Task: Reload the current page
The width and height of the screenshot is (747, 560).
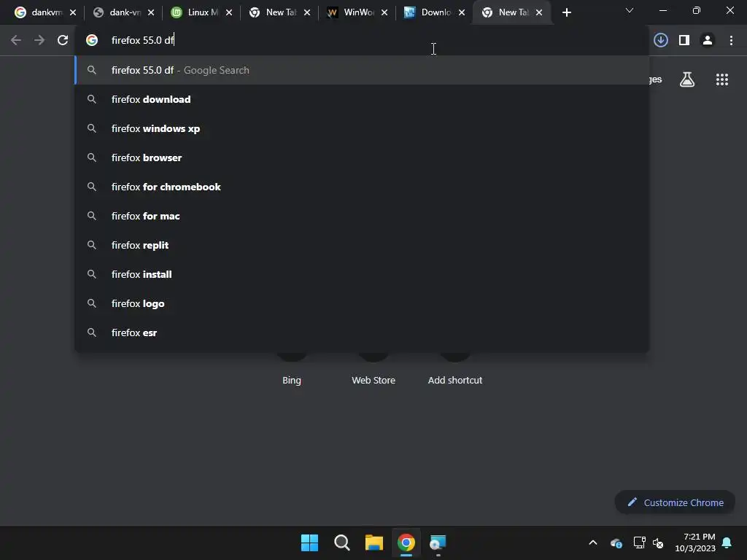Action: click(63, 41)
